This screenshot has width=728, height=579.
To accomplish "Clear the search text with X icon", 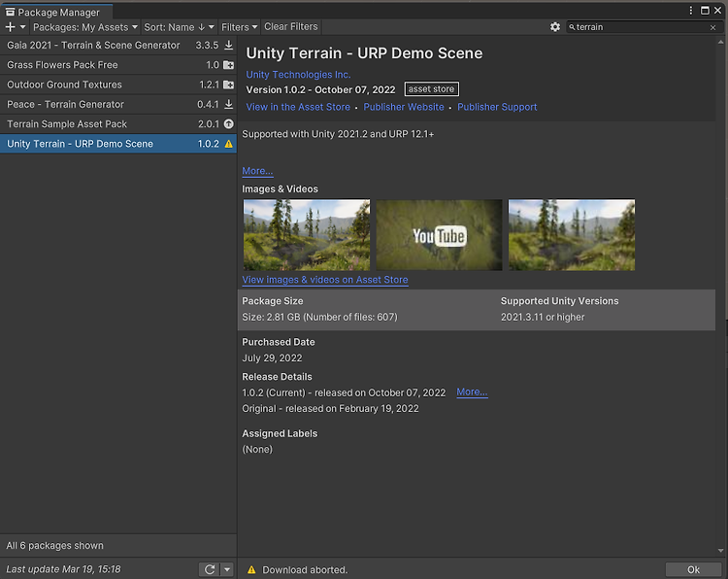I will click(712, 27).
